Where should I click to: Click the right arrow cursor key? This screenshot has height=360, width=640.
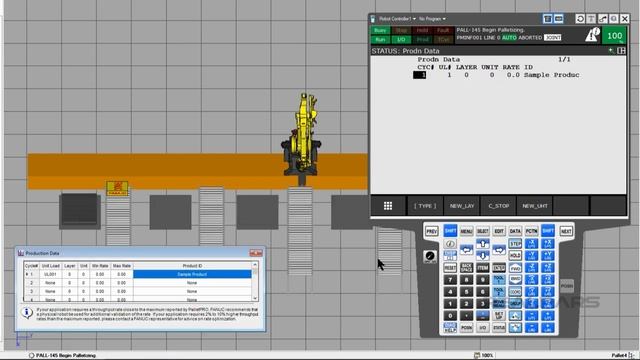click(x=499, y=249)
